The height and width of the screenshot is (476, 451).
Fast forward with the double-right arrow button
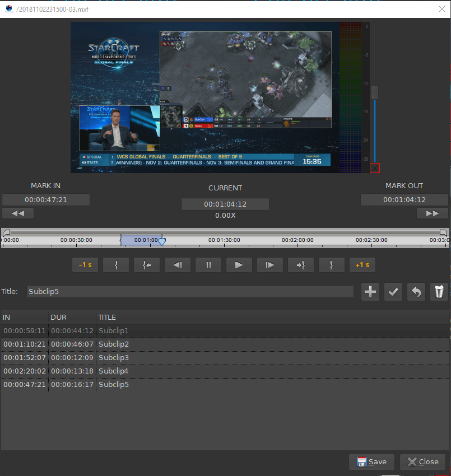(432, 213)
